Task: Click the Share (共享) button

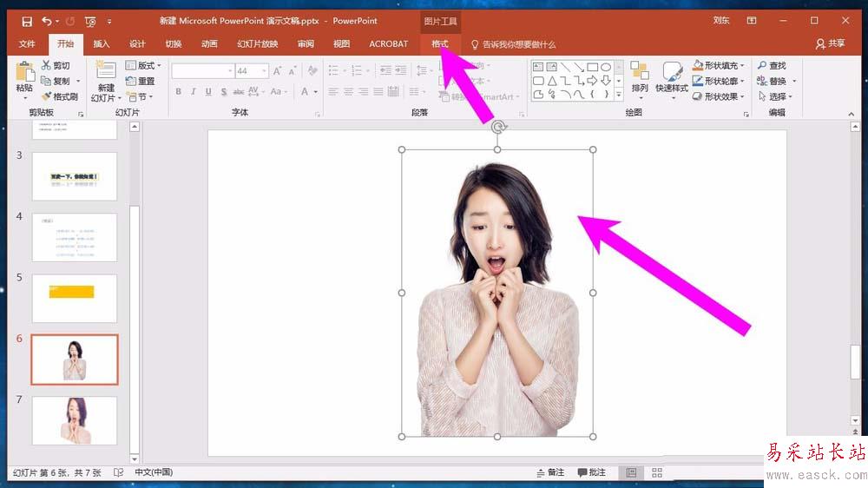Action: click(830, 43)
